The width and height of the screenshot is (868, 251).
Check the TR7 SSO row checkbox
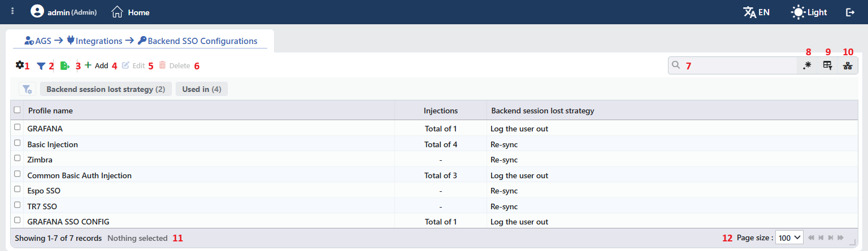point(18,205)
